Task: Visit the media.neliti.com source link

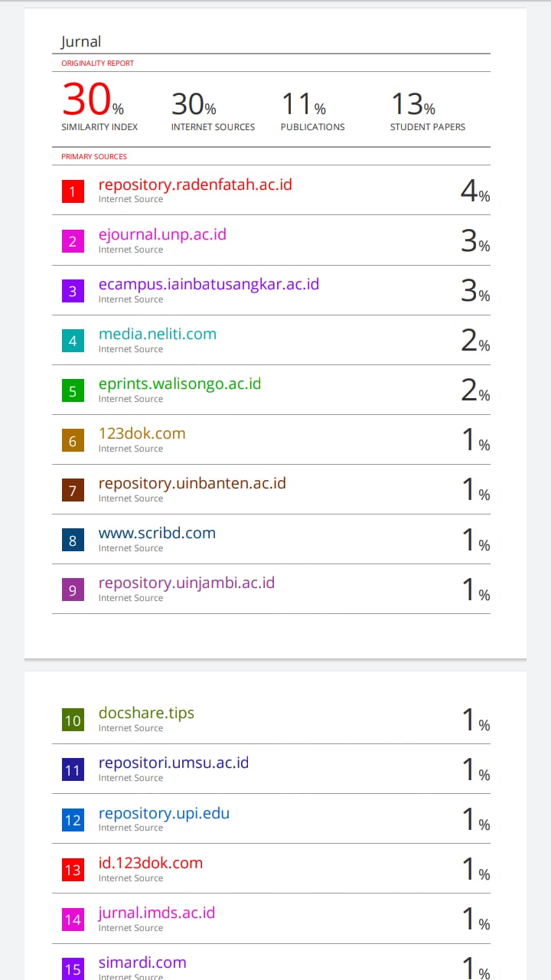Action: coord(157,334)
